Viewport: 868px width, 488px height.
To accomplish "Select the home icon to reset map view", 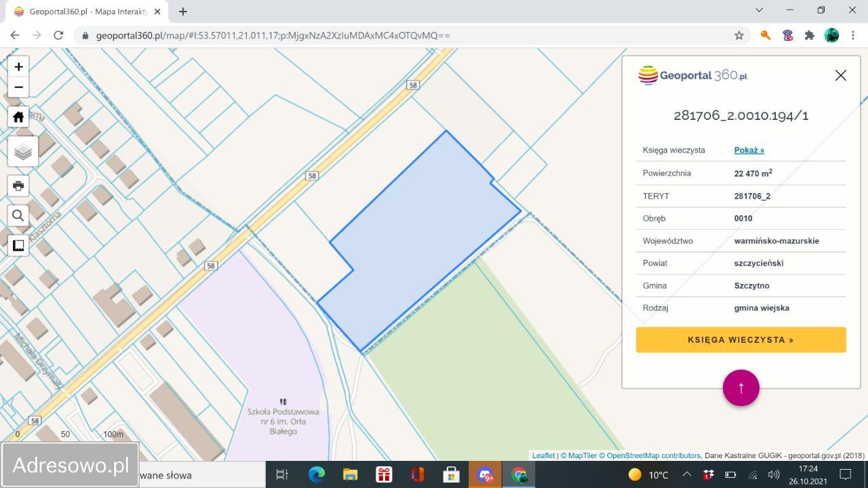I will coord(18,117).
